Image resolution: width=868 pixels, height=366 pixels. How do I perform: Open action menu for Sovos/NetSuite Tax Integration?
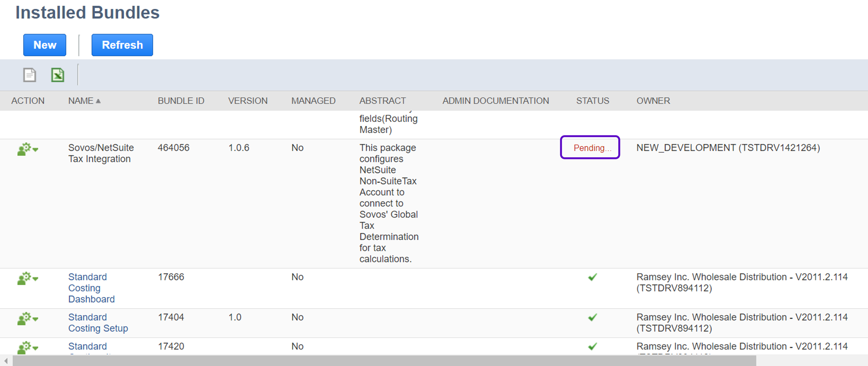[28, 149]
